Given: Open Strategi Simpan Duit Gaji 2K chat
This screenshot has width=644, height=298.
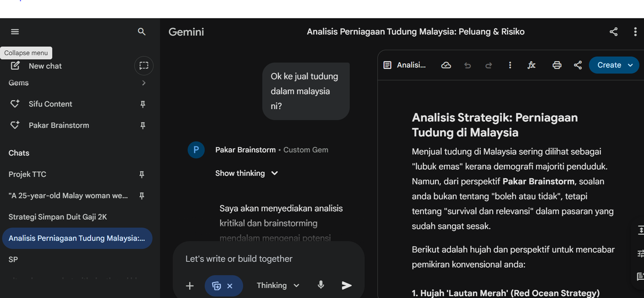Looking at the screenshot, I should click(x=57, y=217).
